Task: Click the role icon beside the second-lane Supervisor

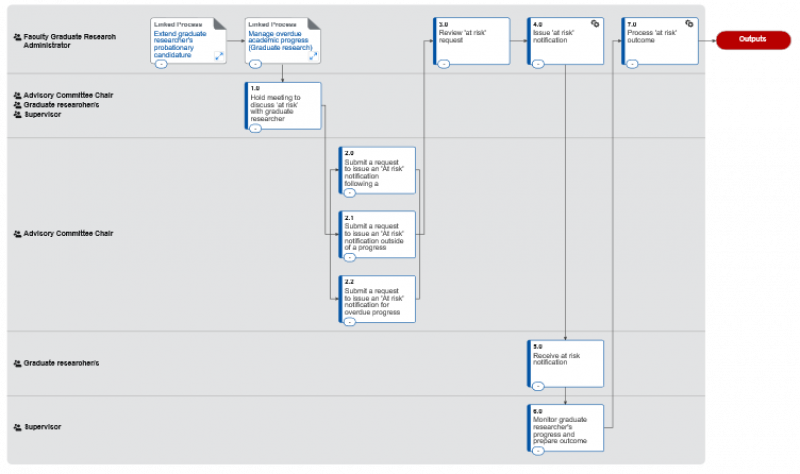Action: [17, 115]
